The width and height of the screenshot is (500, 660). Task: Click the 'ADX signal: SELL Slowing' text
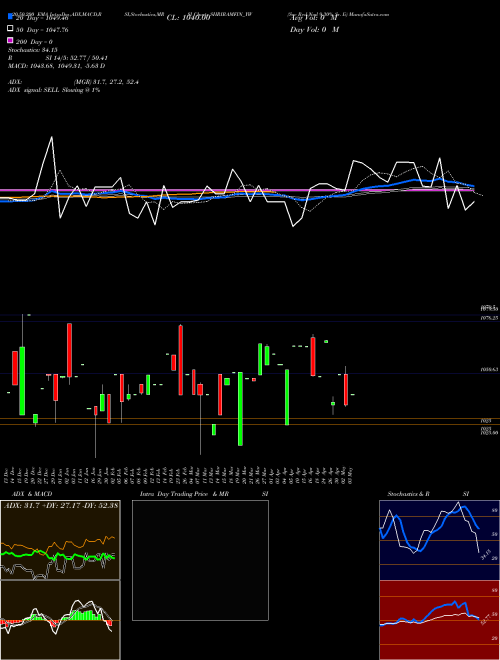point(54,90)
